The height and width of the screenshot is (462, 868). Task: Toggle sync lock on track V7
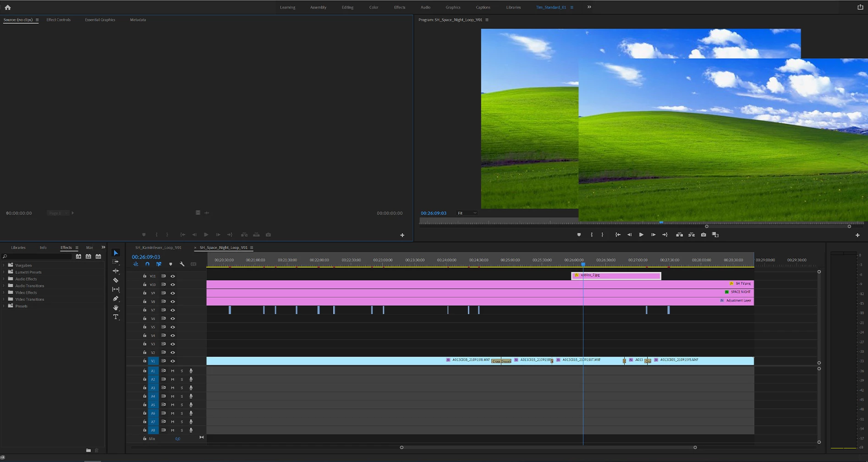(x=163, y=310)
